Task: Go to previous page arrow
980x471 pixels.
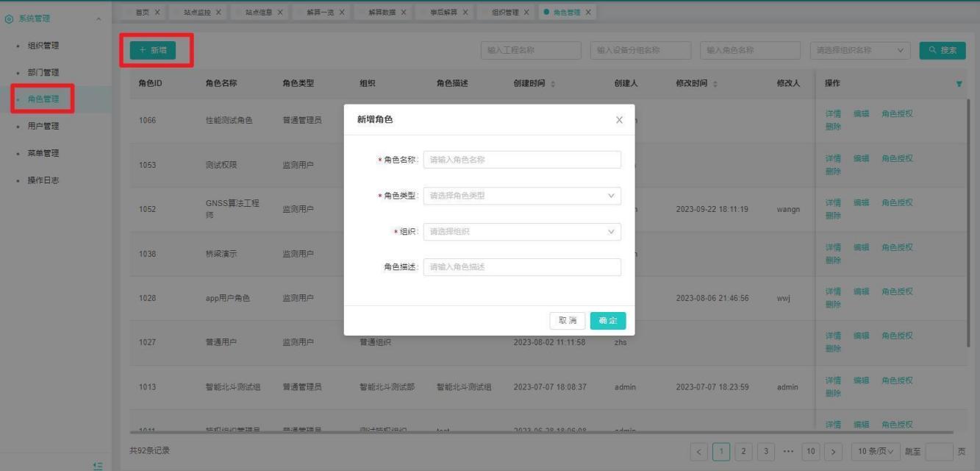Action: tap(700, 451)
